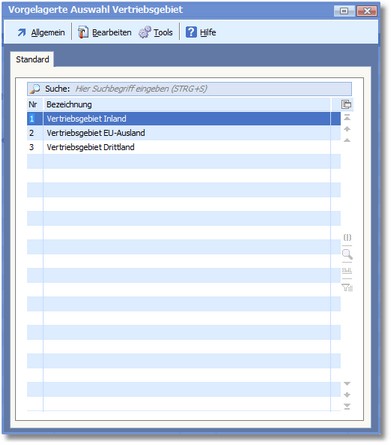
Task: Click the SML export icon
Action: click(347, 270)
